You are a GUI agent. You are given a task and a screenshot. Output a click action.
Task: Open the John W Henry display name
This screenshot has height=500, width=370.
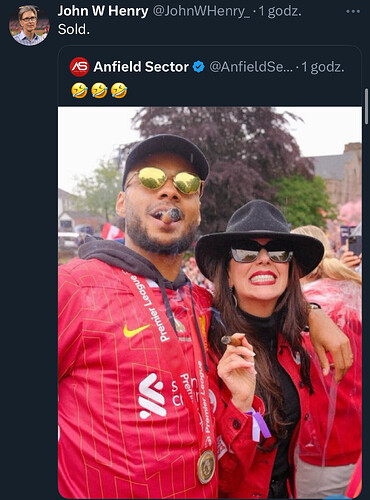[x=103, y=11]
